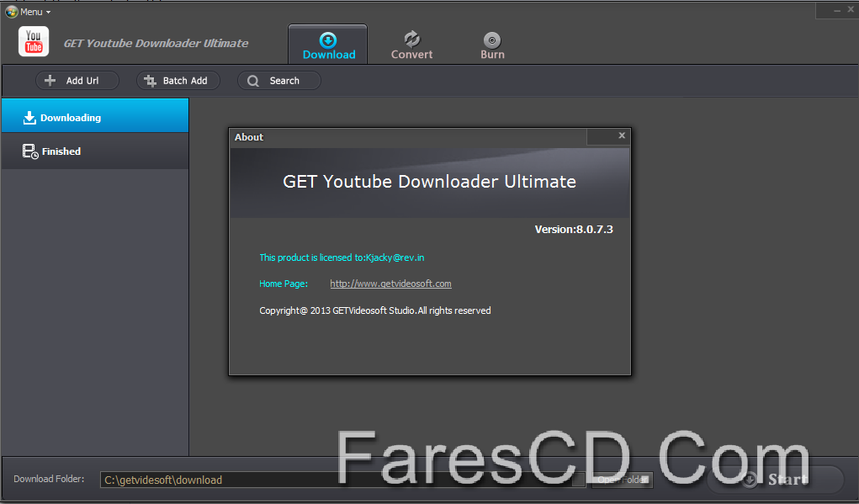This screenshot has width=859, height=504.
Task: Click the Home Page: label
Action: 284,284
